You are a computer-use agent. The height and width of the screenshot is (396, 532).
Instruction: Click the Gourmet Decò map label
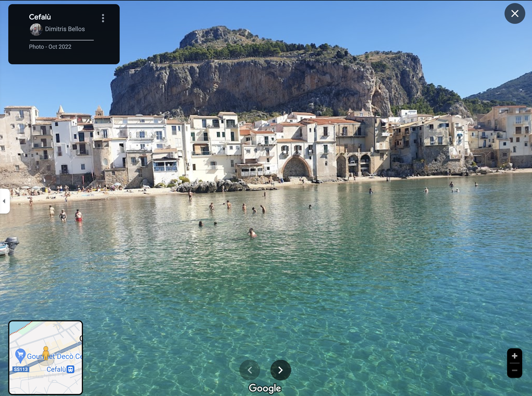tap(62, 357)
